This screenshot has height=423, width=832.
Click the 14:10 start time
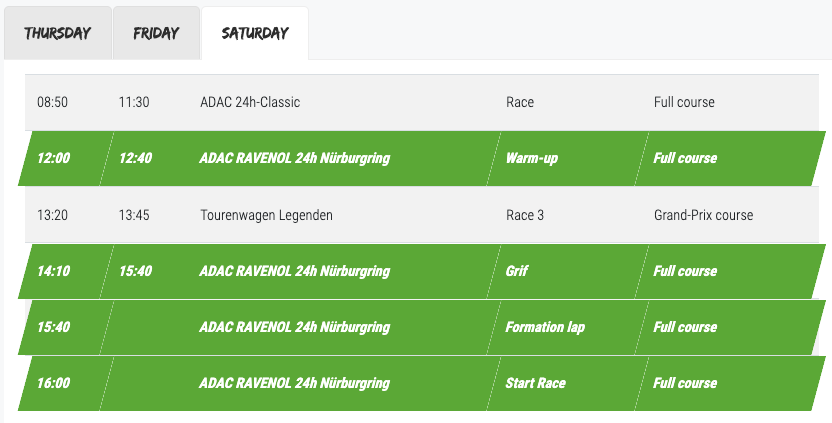pyautogui.click(x=53, y=271)
